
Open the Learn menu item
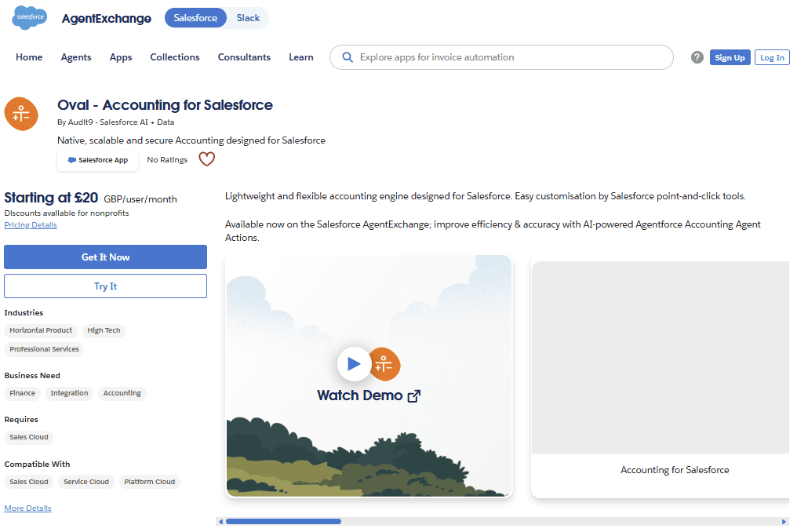[x=301, y=57]
